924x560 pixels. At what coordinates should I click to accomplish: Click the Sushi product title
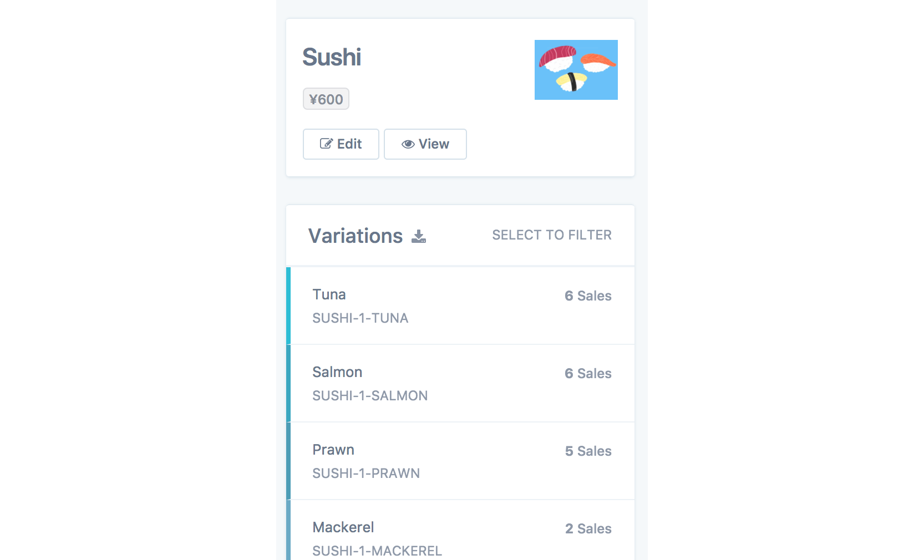(332, 57)
